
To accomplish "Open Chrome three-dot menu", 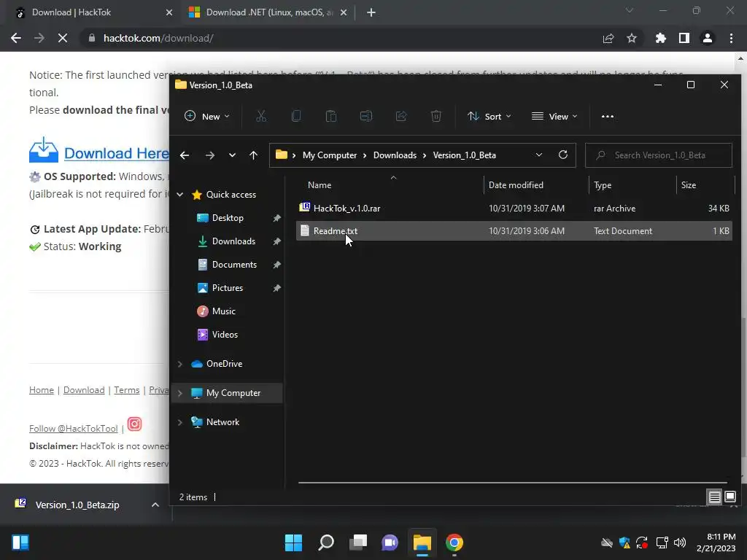I will point(731,38).
